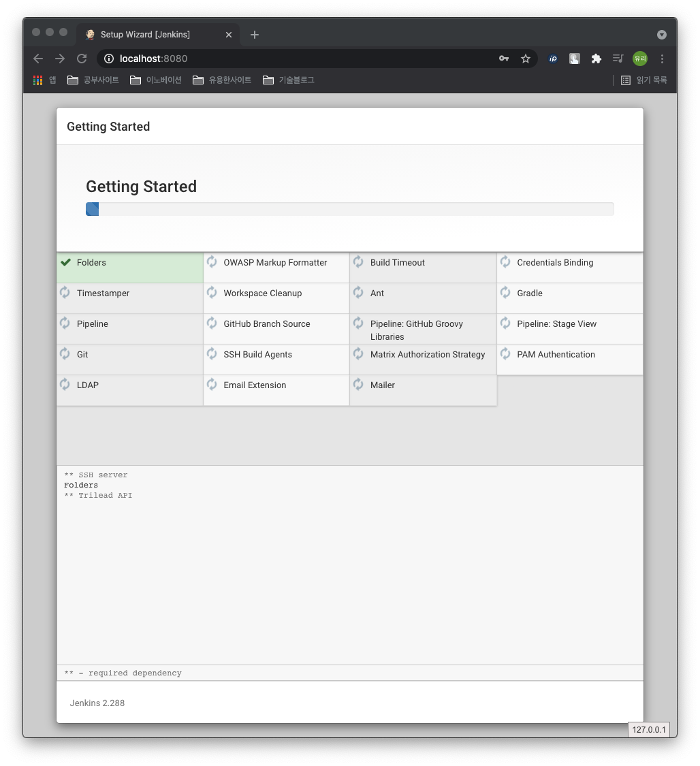700x766 pixels.
Task: Select the Folders plugin name
Action: coord(91,263)
